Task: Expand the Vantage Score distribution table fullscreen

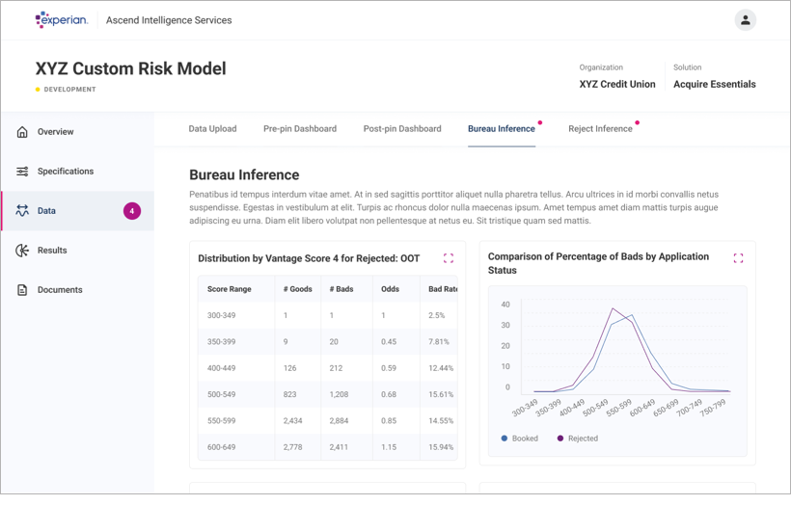Action: click(x=449, y=258)
